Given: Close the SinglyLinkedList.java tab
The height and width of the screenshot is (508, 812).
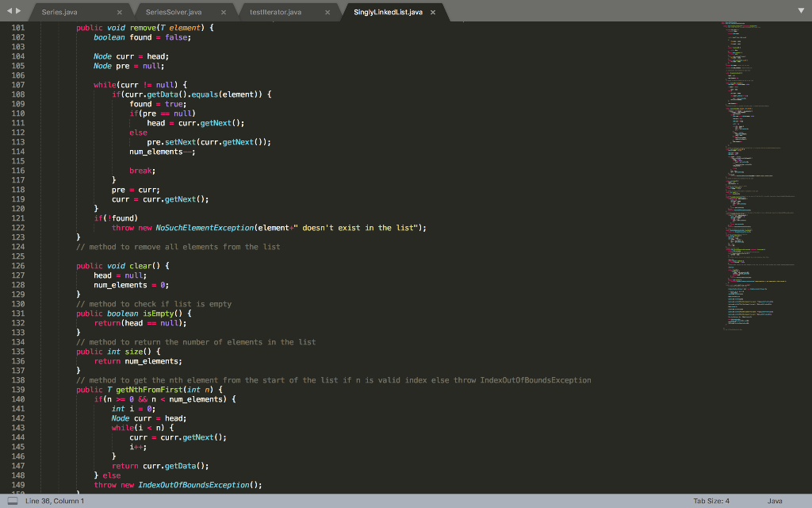Looking at the screenshot, I should (433, 13).
